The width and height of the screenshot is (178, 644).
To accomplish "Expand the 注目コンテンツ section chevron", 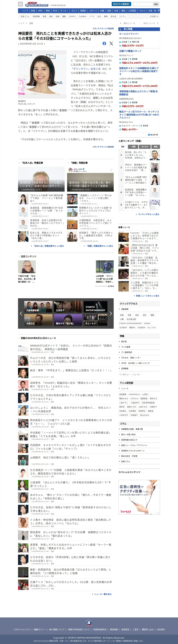I will [x=19, y=256].
